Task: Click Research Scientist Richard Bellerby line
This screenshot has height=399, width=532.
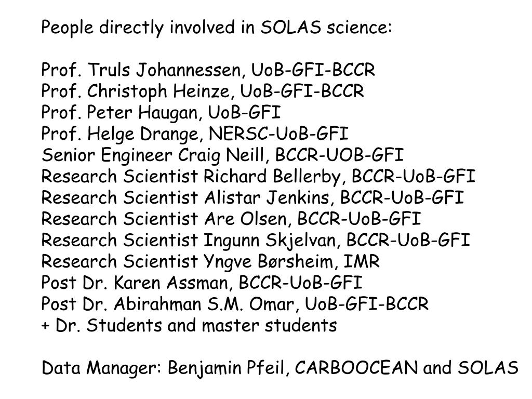Action: click(x=258, y=177)
